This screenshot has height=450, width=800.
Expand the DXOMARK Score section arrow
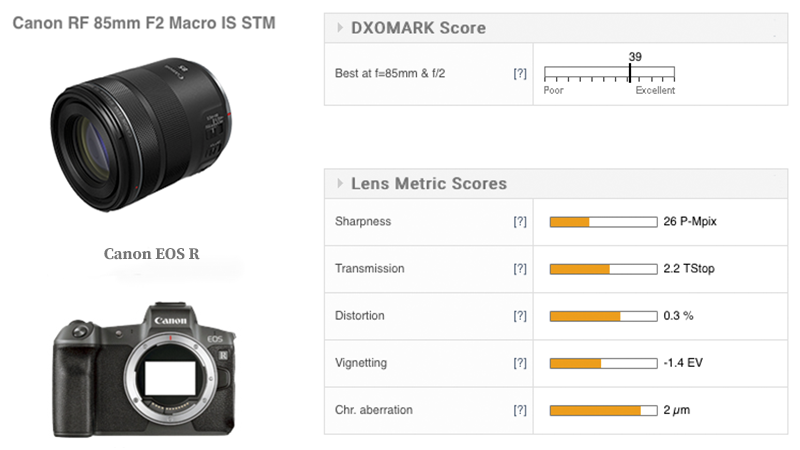click(339, 28)
